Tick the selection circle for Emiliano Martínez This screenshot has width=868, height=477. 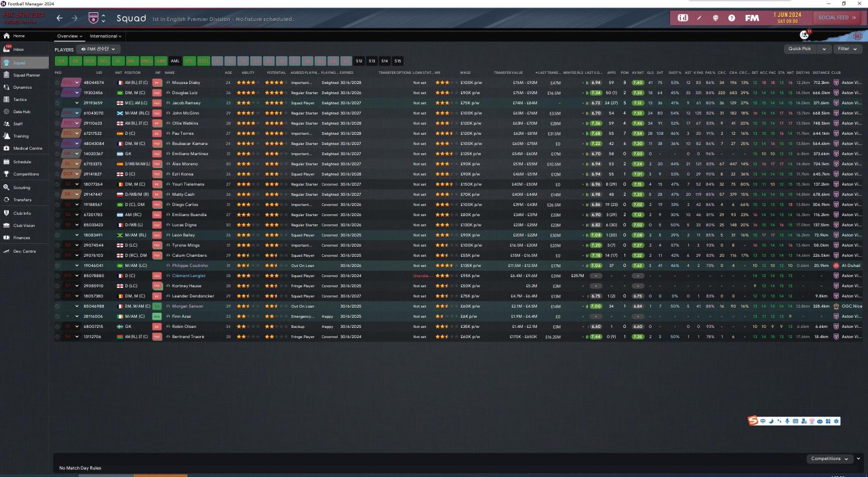[58, 154]
